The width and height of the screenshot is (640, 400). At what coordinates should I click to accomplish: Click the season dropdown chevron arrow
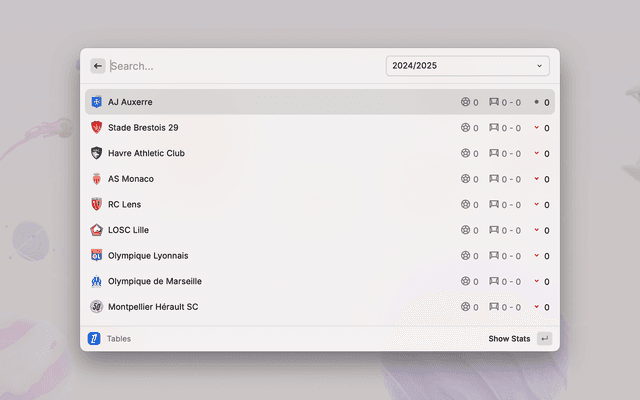point(539,66)
